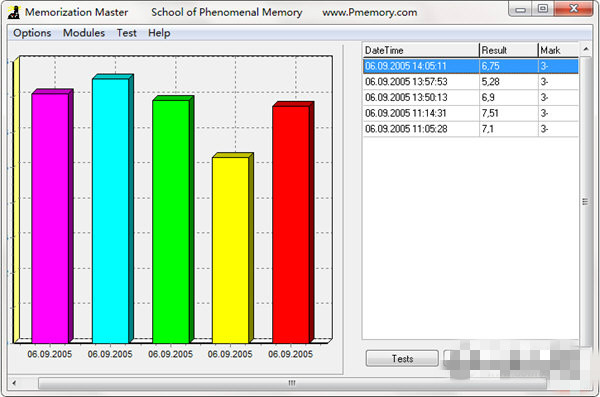
Task: Select the row 06.09.2005 11:14:31
Action: coord(470,113)
